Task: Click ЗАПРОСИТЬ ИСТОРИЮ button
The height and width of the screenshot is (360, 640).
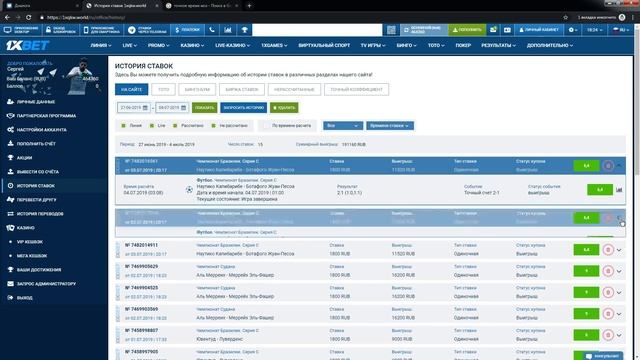Action: [244, 108]
